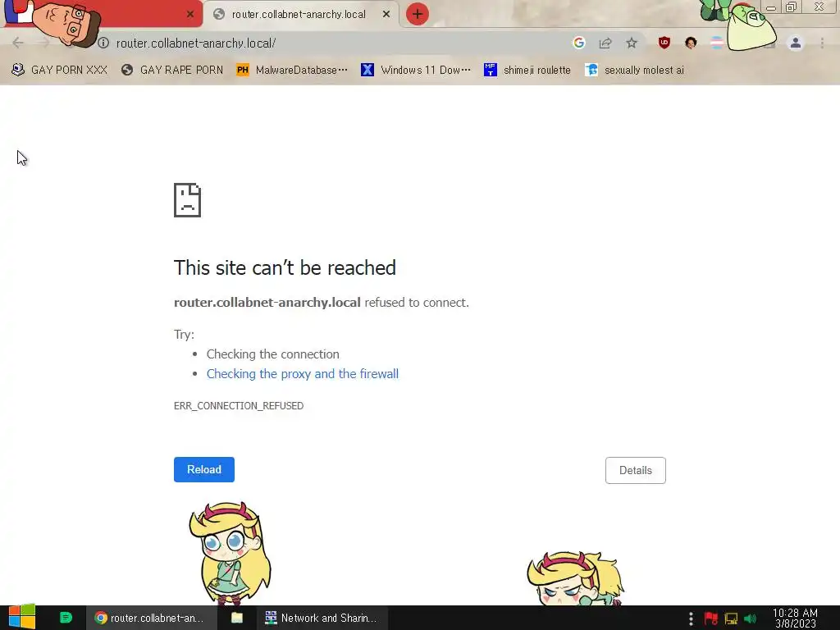
Task: Close the router.collabnet-anarchy.local tab
Action: [x=386, y=14]
